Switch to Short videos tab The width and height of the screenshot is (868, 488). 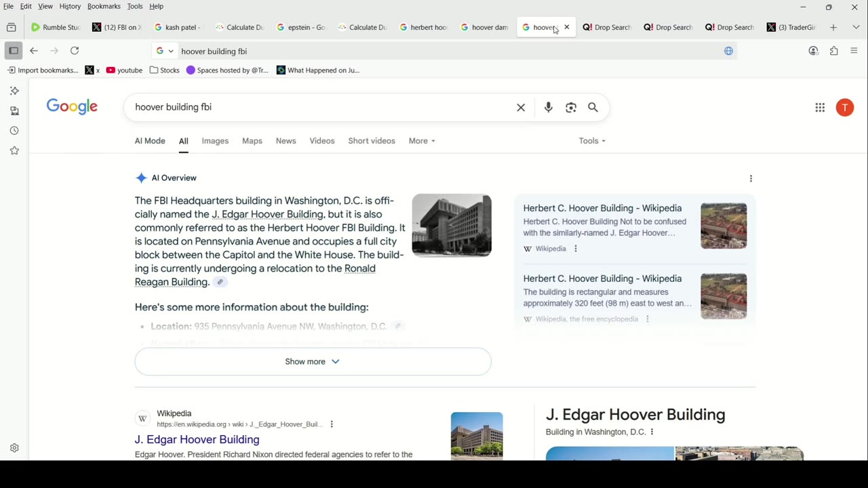(x=372, y=141)
